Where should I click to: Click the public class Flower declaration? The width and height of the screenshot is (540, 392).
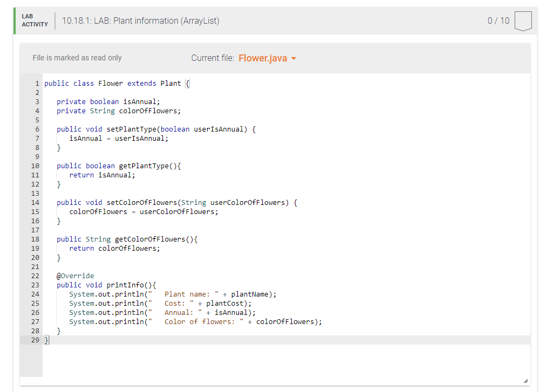[x=116, y=83]
